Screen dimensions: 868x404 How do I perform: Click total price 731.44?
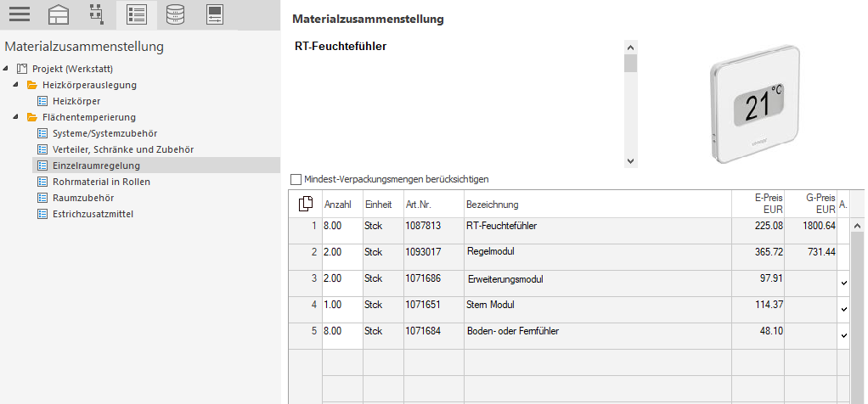pyautogui.click(x=823, y=252)
